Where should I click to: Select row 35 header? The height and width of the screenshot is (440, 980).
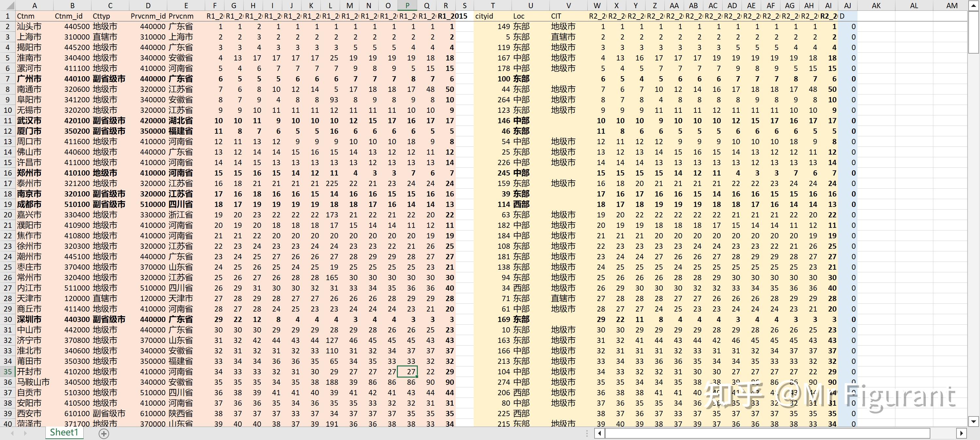pyautogui.click(x=8, y=371)
